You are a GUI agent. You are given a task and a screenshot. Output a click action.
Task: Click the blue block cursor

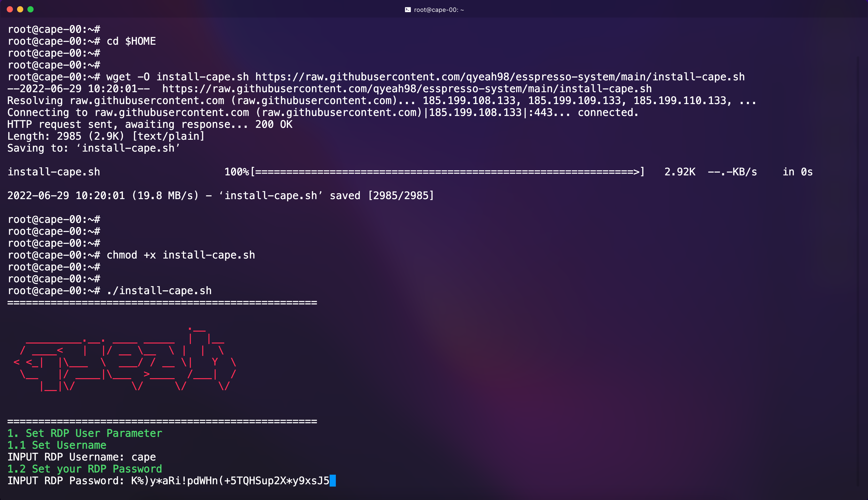click(x=332, y=481)
